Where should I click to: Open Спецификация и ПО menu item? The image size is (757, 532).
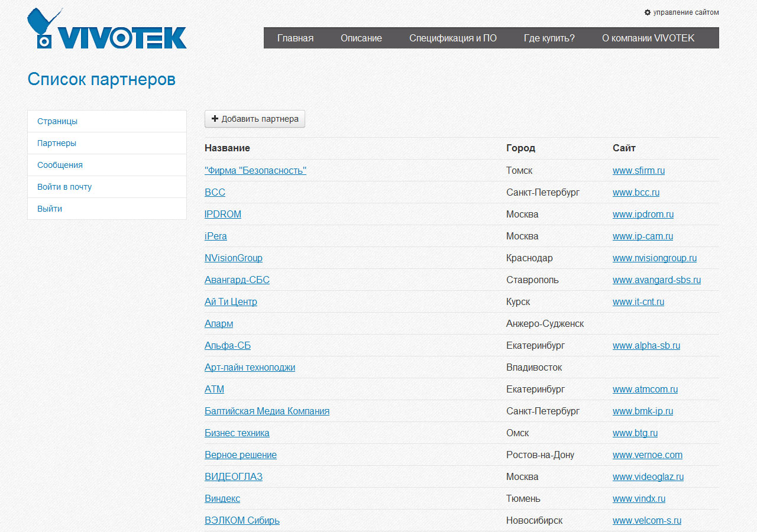click(453, 38)
